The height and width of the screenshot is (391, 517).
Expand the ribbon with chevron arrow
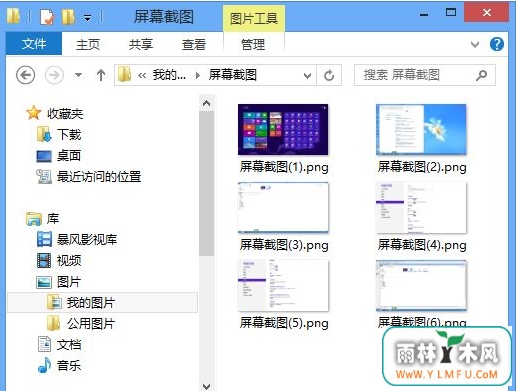point(475,44)
